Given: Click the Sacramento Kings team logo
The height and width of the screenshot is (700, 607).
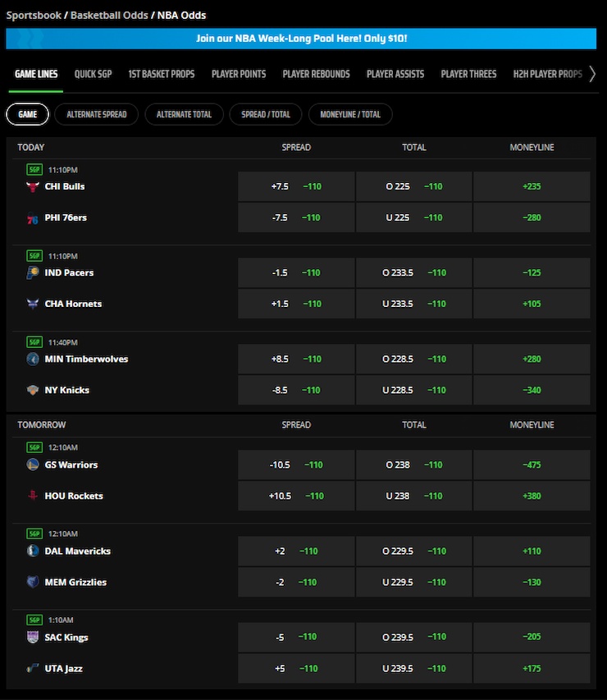Looking at the screenshot, I should click(x=33, y=637).
